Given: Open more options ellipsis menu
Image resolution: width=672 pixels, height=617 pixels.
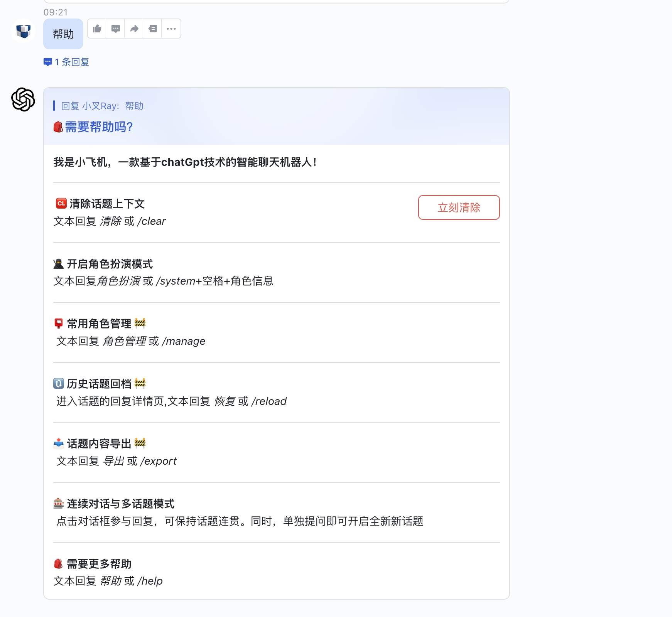Looking at the screenshot, I should (x=171, y=29).
